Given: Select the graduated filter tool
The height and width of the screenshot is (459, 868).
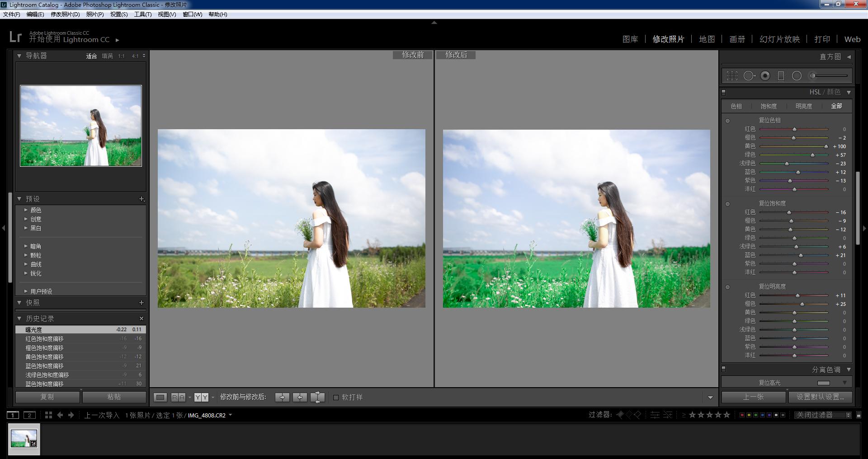Looking at the screenshot, I should click(x=781, y=76).
